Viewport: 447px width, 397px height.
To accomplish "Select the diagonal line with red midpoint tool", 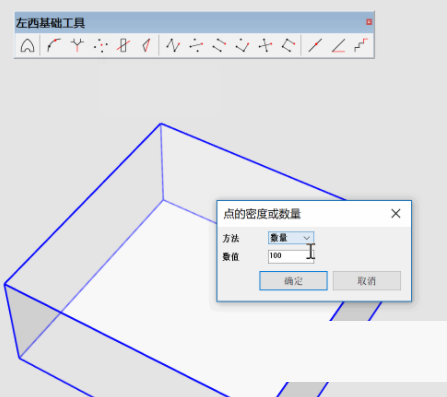I will (315, 45).
